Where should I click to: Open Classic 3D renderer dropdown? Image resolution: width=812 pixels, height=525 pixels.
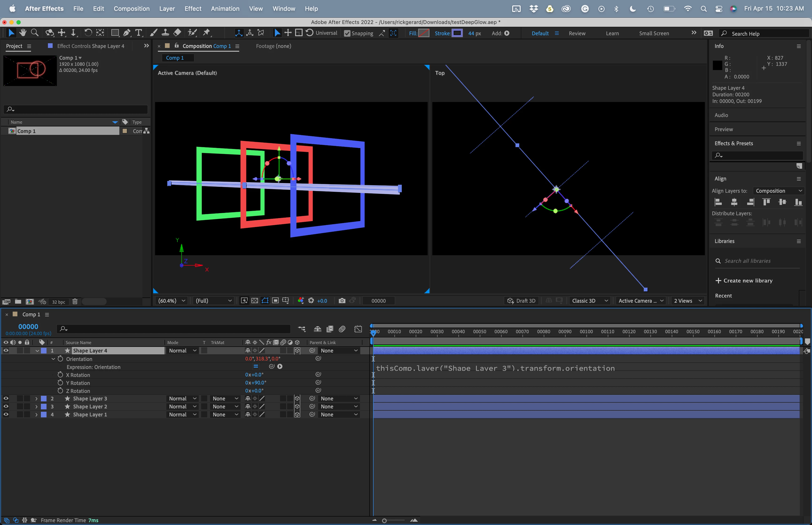pyautogui.click(x=589, y=301)
